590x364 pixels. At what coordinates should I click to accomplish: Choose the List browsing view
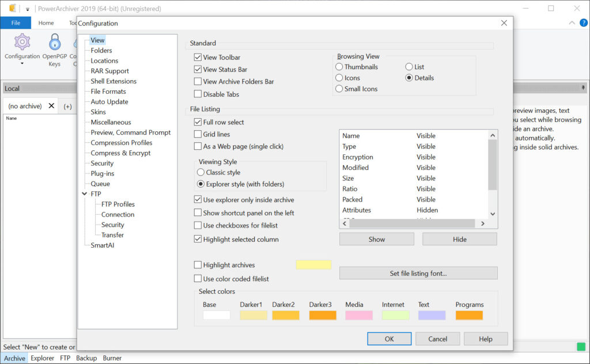tap(409, 67)
